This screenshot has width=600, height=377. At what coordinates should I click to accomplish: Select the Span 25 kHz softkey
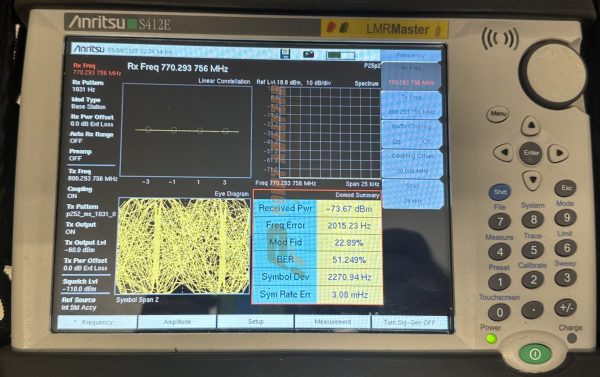click(412, 193)
